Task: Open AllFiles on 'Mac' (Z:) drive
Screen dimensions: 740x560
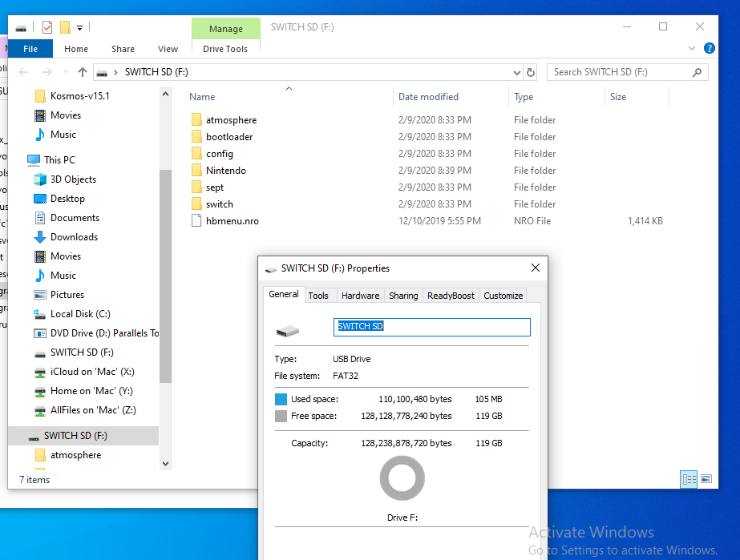Action: 93,410
